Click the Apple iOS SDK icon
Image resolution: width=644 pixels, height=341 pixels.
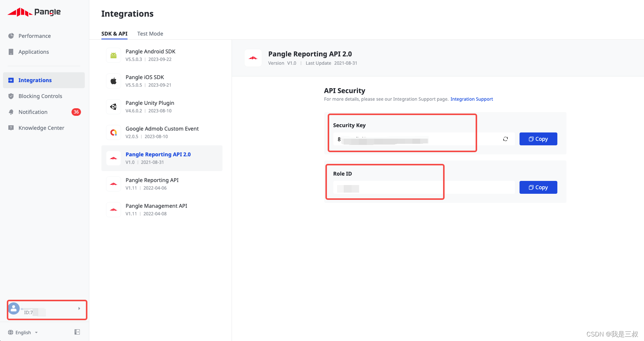[114, 81]
